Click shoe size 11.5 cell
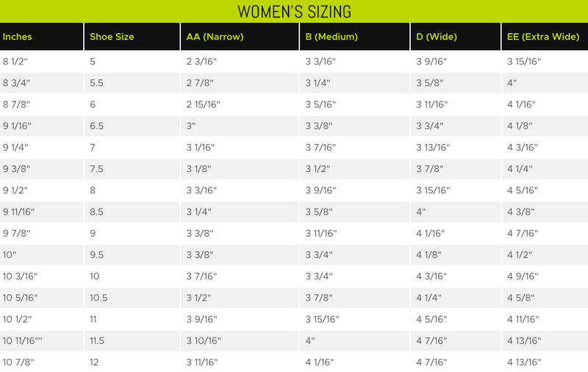This screenshot has height=372, width=588. coord(132,340)
